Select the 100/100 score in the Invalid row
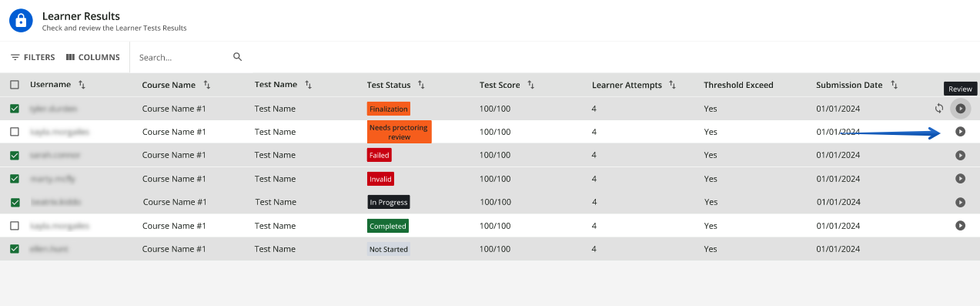 point(495,179)
